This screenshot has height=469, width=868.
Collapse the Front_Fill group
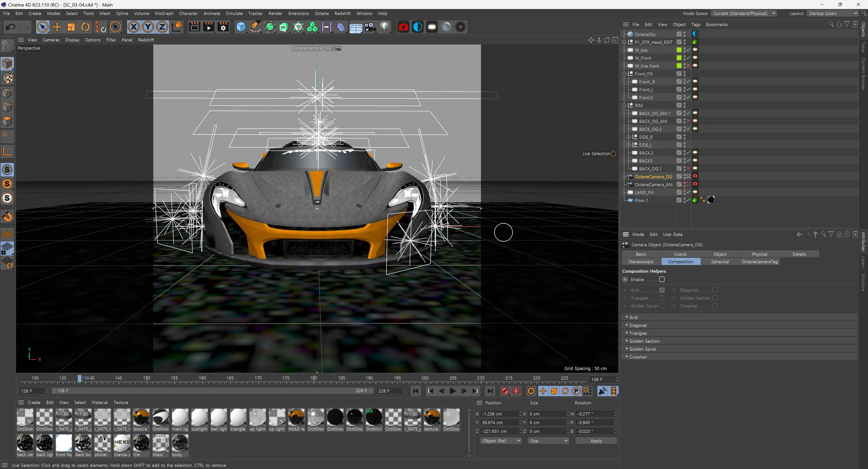[x=624, y=74]
